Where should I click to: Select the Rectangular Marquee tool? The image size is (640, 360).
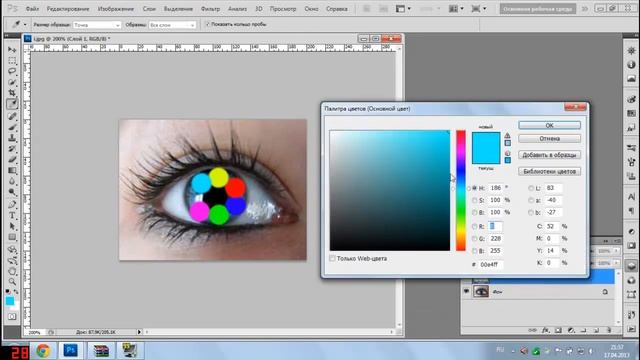[x=12, y=61]
